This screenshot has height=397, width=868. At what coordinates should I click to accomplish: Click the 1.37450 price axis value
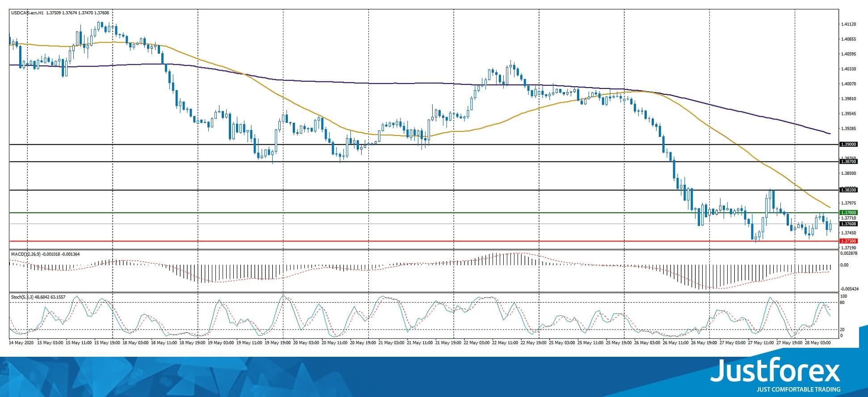848,233
